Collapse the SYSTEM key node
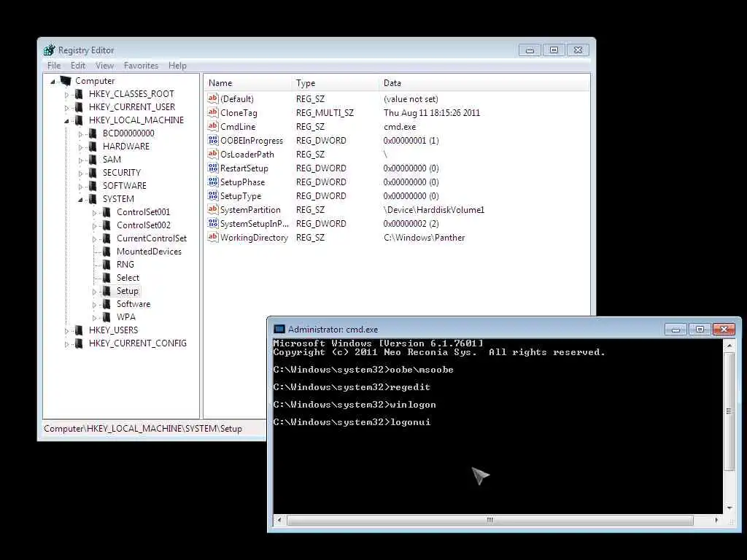The height and width of the screenshot is (560, 747). pyautogui.click(x=80, y=200)
